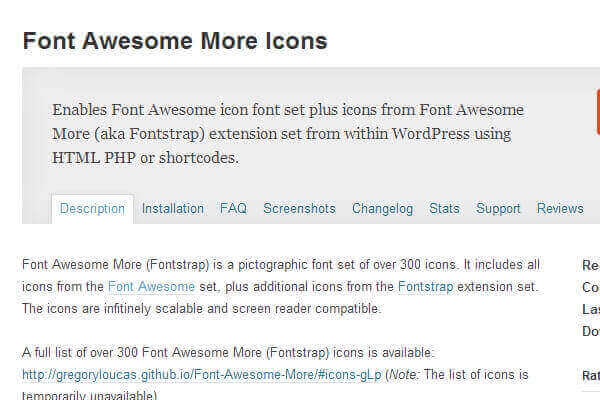Open the Support tab
The image size is (600, 400).
[498, 209]
